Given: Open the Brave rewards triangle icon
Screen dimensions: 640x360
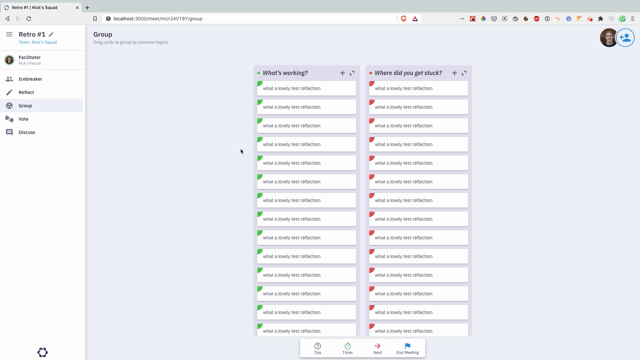Looking at the screenshot, I should (415, 19).
